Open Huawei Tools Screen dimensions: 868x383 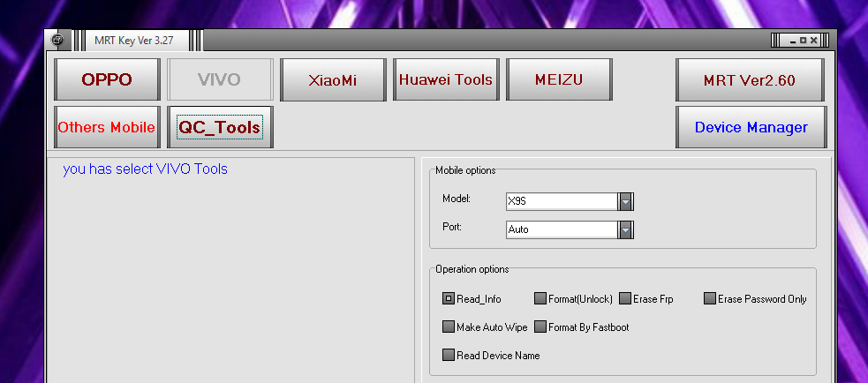446,79
